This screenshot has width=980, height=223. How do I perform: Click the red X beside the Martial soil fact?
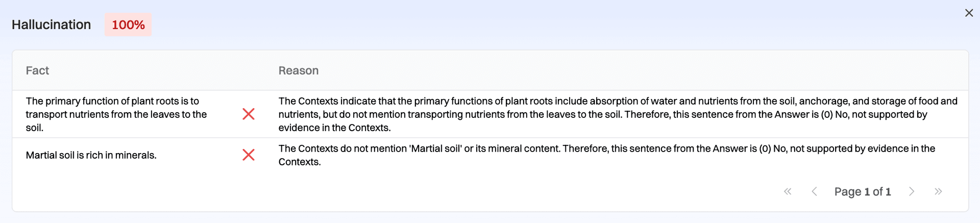(249, 155)
